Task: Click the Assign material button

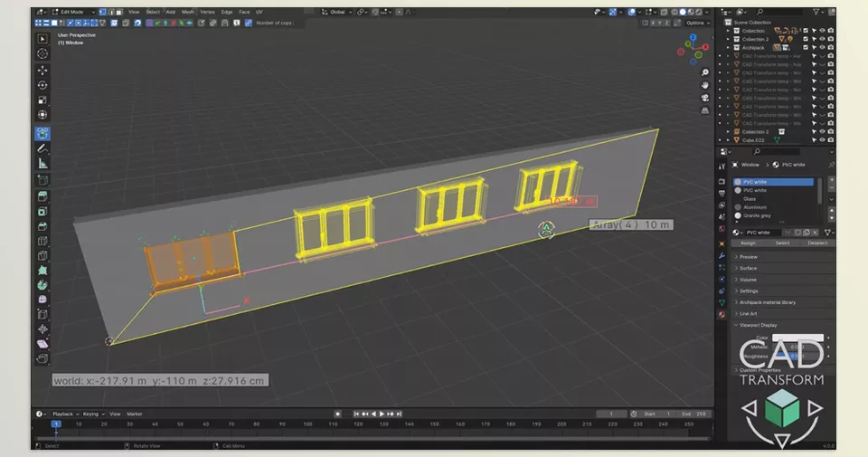Action: point(748,243)
